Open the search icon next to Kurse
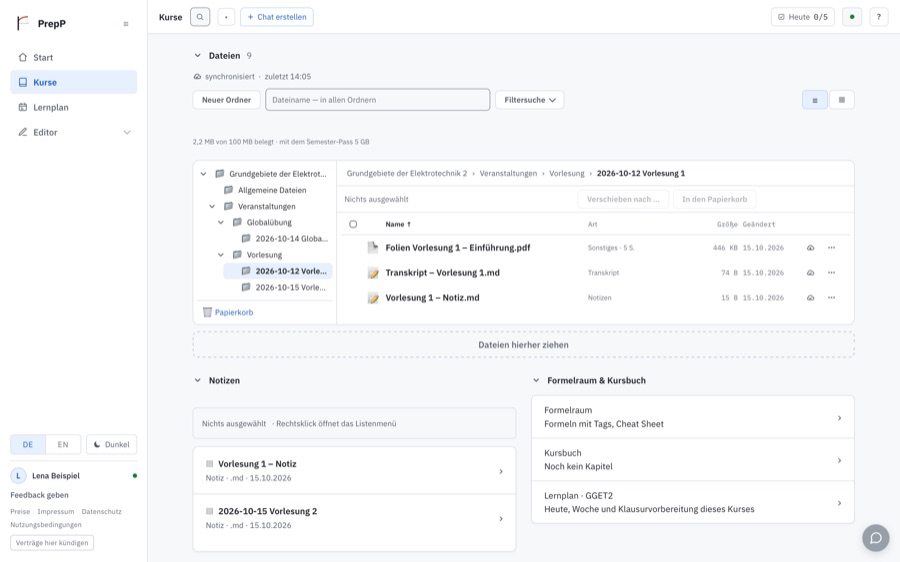The height and width of the screenshot is (562, 900). [x=200, y=17]
